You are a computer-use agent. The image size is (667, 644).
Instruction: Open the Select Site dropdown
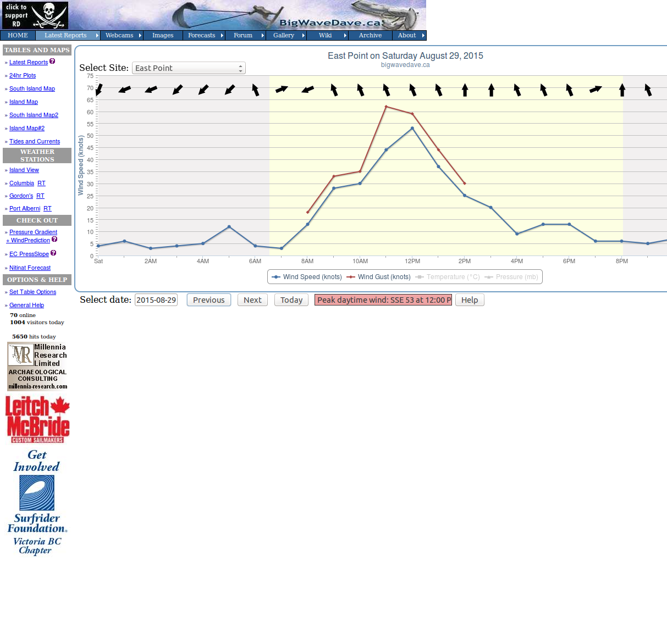tap(188, 68)
